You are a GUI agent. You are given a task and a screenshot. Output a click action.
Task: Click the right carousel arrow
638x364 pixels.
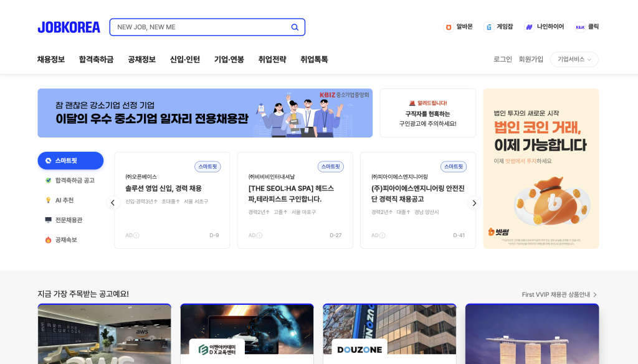[474, 203]
